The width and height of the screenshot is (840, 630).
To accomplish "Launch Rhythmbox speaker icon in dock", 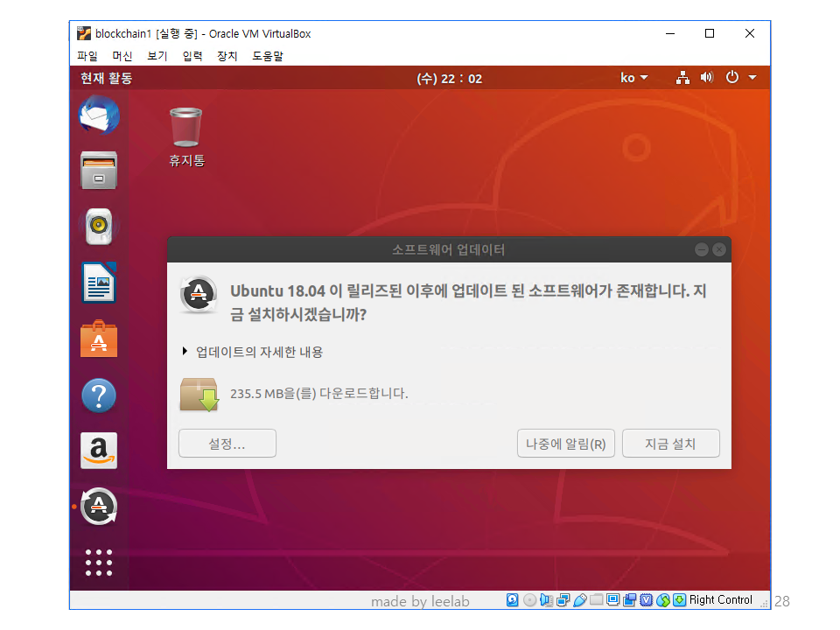I will pyautogui.click(x=99, y=226).
